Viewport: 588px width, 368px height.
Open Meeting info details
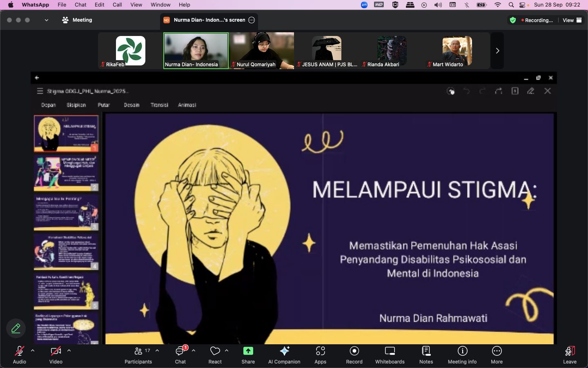(462, 355)
